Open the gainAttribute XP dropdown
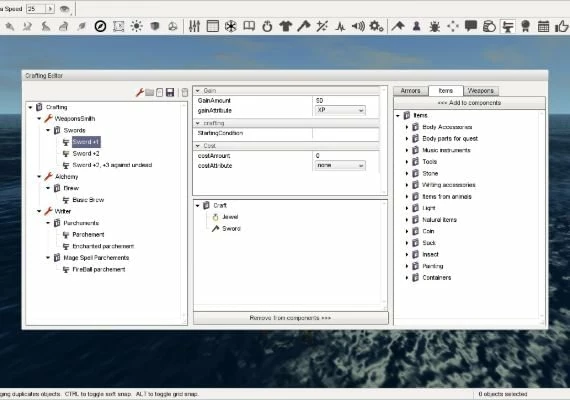570x400 pixels. tap(340, 110)
